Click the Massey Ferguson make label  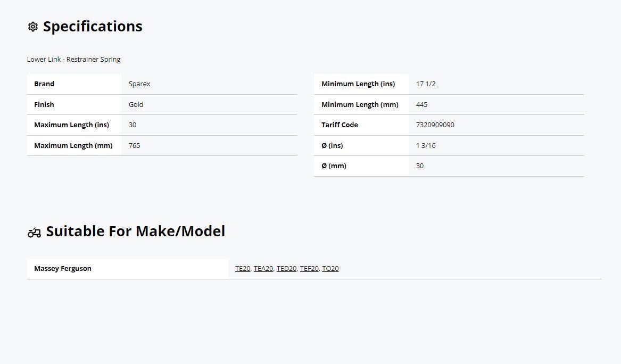pos(63,269)
